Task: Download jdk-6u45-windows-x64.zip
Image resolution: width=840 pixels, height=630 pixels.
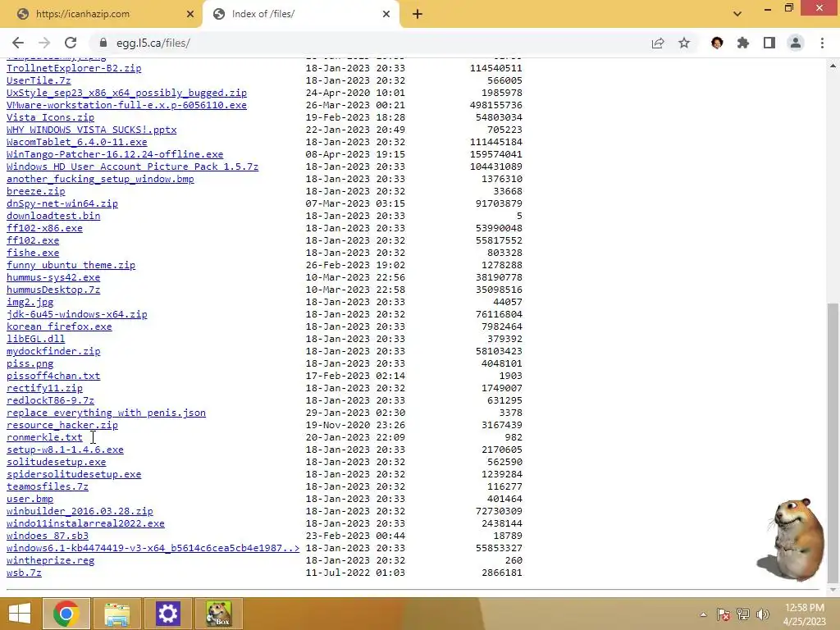Action: pos(76,314)
